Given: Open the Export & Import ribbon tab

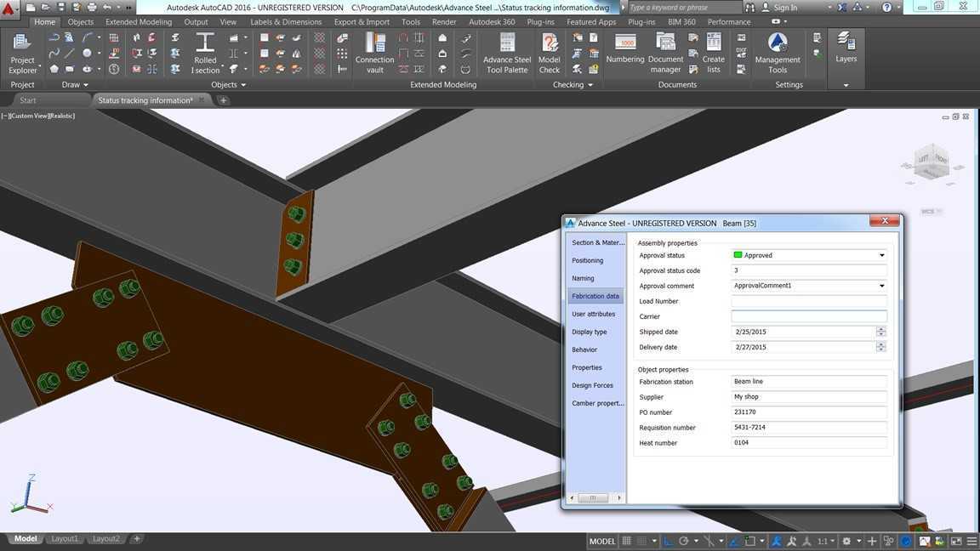Looking at the screenshot, I should click(x=362, y=22).
